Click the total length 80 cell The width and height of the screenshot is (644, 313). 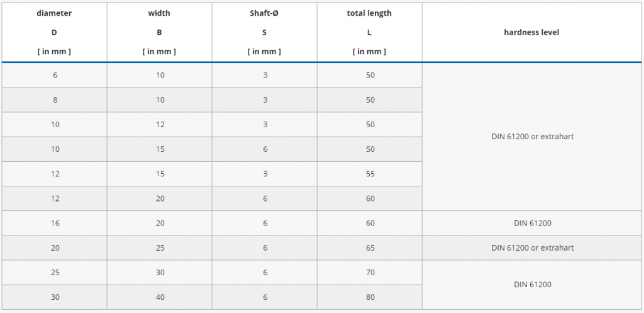(x=370, y=297)
